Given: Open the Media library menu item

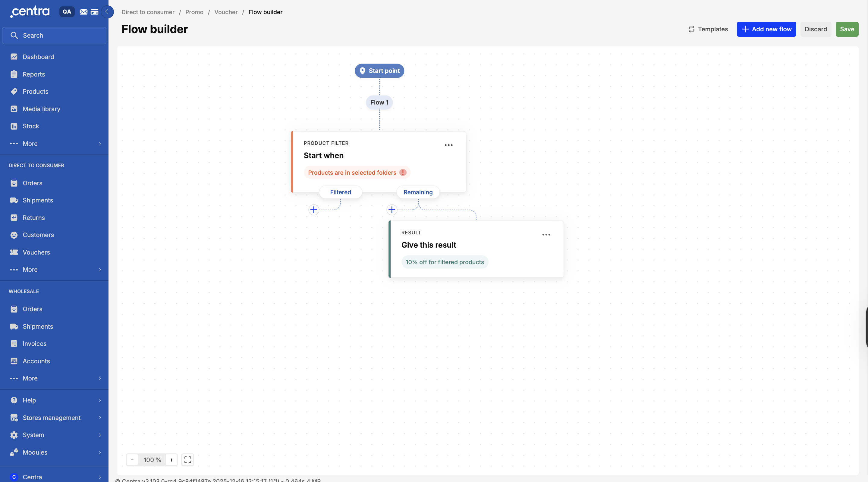Looking at the screenshot, I should tap(41, 109).
